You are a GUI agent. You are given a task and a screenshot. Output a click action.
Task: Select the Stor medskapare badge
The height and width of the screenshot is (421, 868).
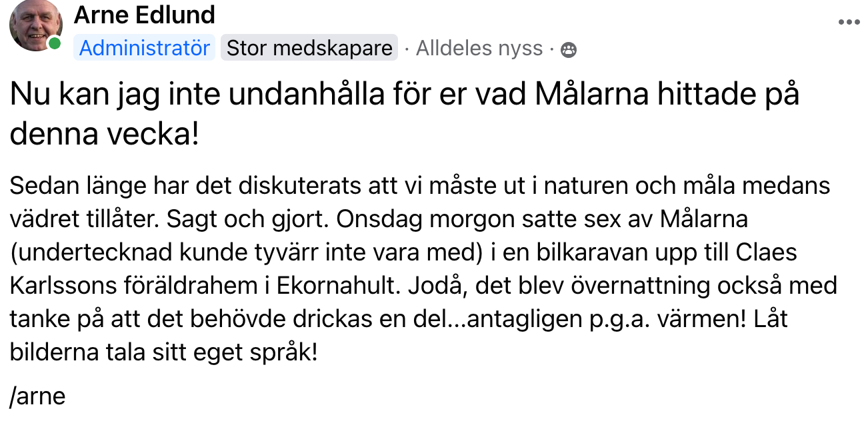click(309, 48)
